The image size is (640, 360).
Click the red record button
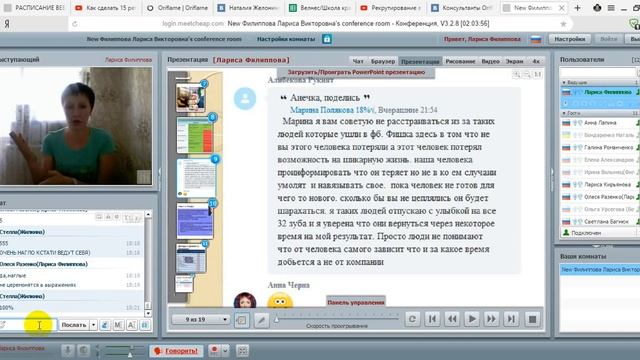pos(214,351)
